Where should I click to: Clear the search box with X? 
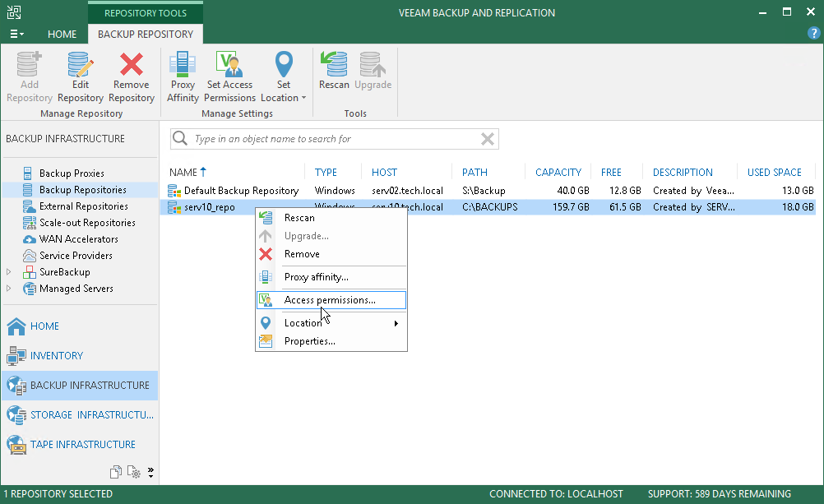click(x=487, y=139)
